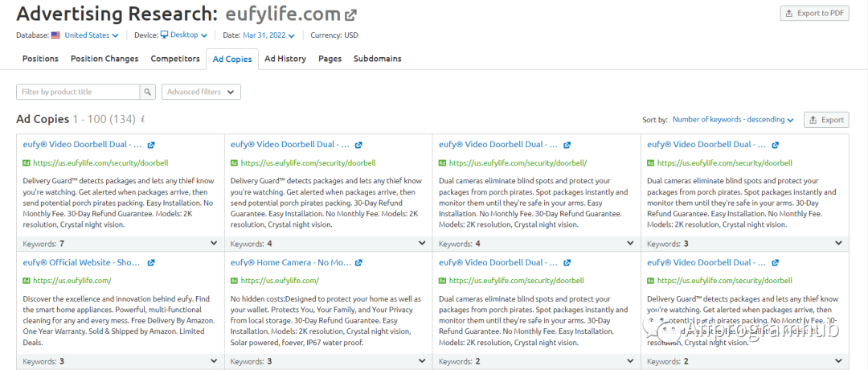Image resolution: width=868 pixels, height=370 pixels.
Task: Open external link icon of eufy Official Website card
Action: click(x=151, y=263)
